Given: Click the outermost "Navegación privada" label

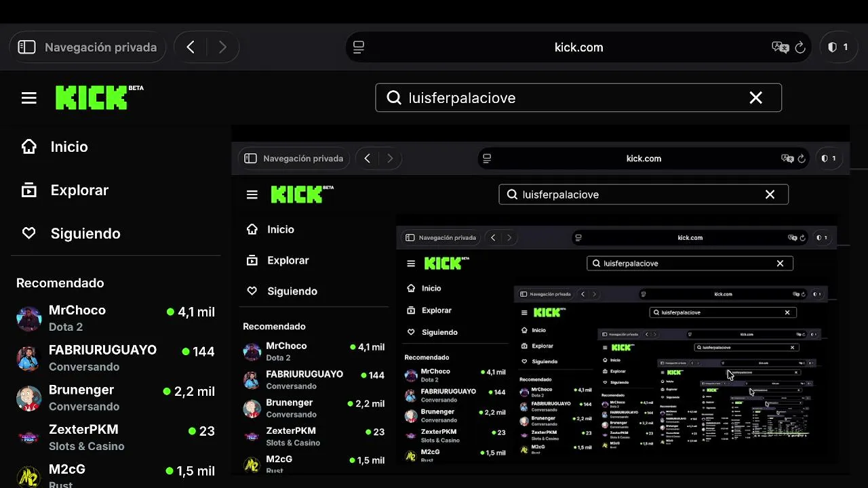Looking at the screenshot, I should (100, 47).
